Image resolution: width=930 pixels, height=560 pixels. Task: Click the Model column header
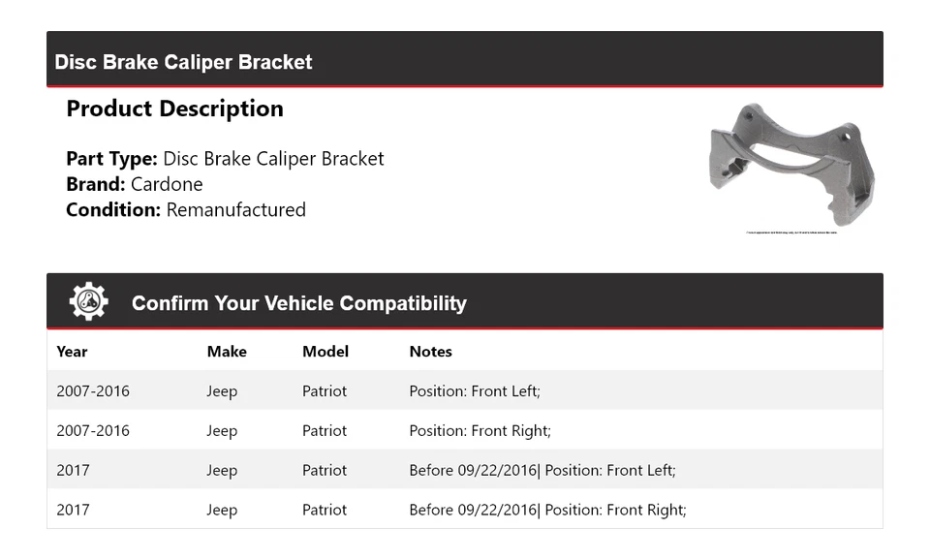325,352
